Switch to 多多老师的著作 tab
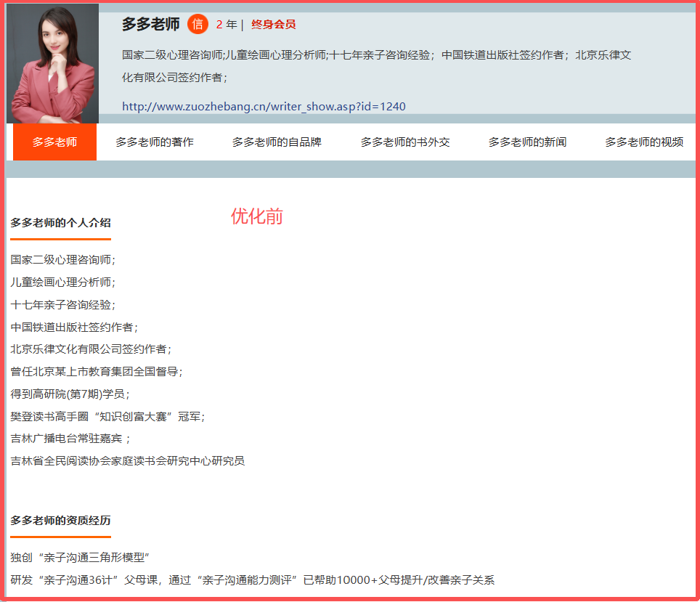Screen dimensions: 700x602 pyautogui.click(x=155, y=142)
